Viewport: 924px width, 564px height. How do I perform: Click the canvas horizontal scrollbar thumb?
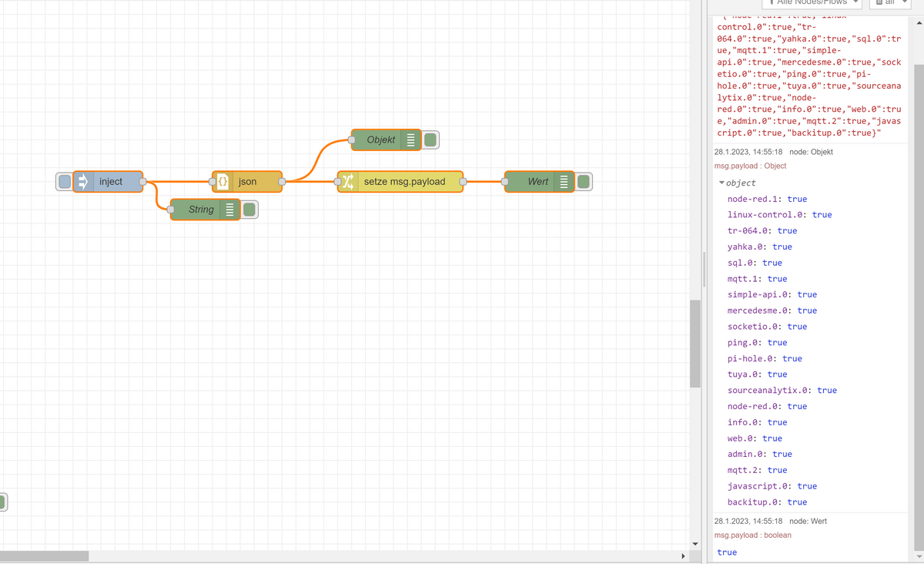[45, 556]
